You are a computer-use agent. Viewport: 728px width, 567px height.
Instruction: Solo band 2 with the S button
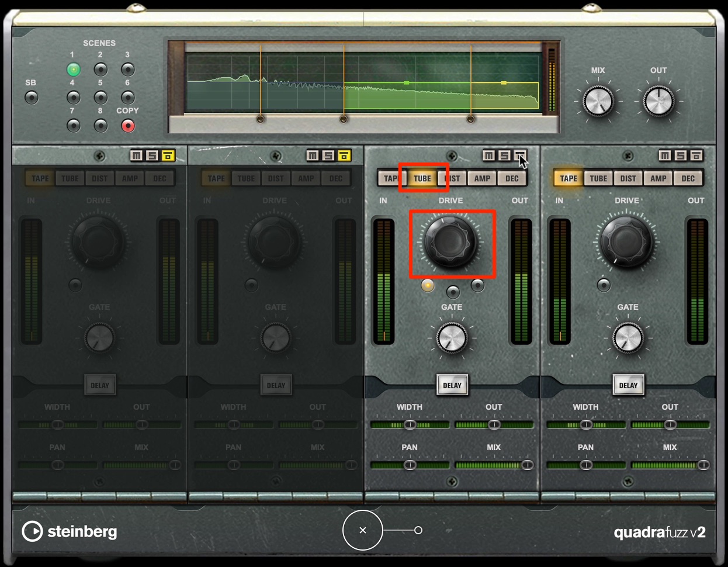pyautogui.click(x=328, y=155)
